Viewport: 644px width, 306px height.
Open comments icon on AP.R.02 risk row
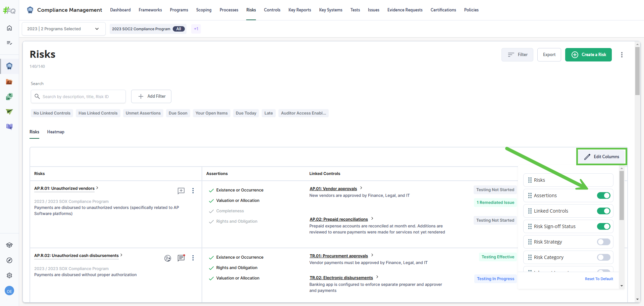point(181,258)
